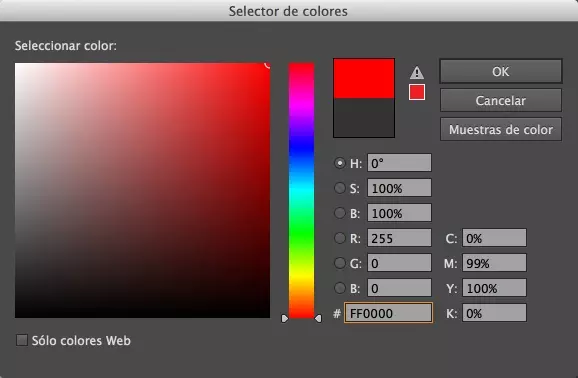
Task: Click the K black percentage field
Action: pos(494,313)
